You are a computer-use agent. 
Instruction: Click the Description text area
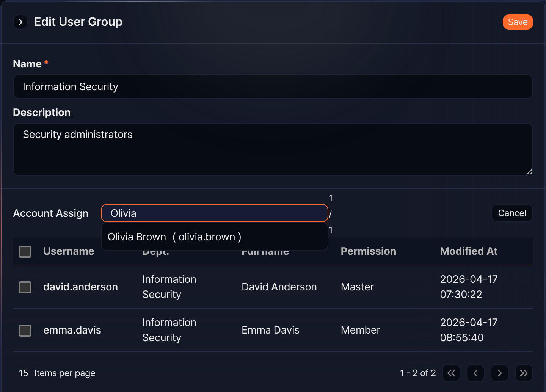pyautogui.click(x=273, y=149)
